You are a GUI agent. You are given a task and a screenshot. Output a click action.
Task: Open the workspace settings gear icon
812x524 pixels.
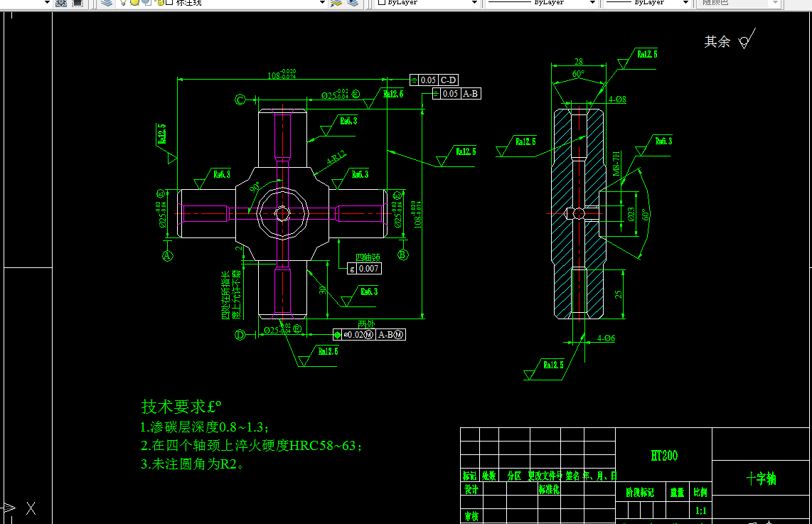[x=61, y=3]
